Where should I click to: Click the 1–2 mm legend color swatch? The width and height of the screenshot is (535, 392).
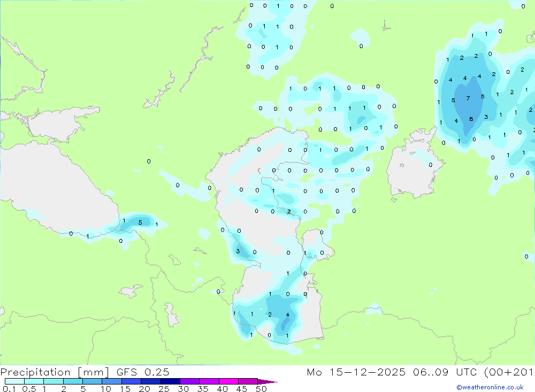pyautogui.click(x=53, y=381)
